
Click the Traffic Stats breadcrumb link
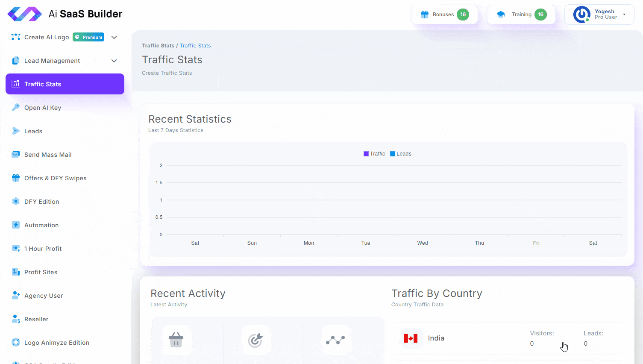[x=195, y=46]
